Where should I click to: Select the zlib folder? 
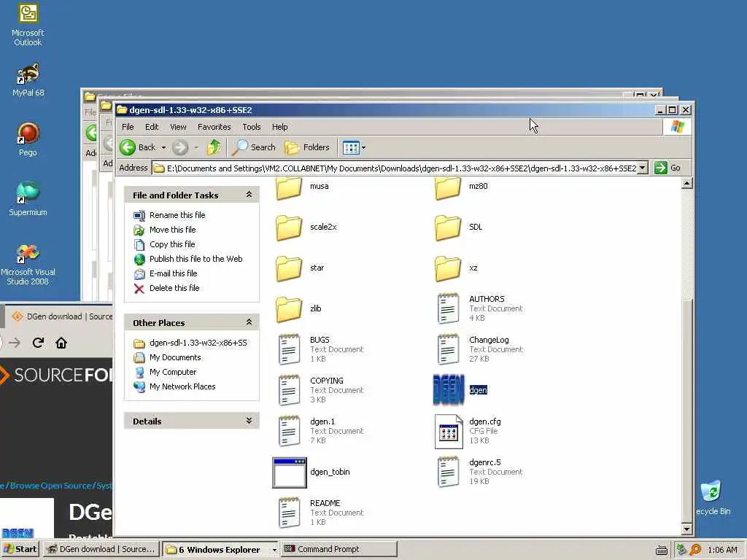(289, 309)
